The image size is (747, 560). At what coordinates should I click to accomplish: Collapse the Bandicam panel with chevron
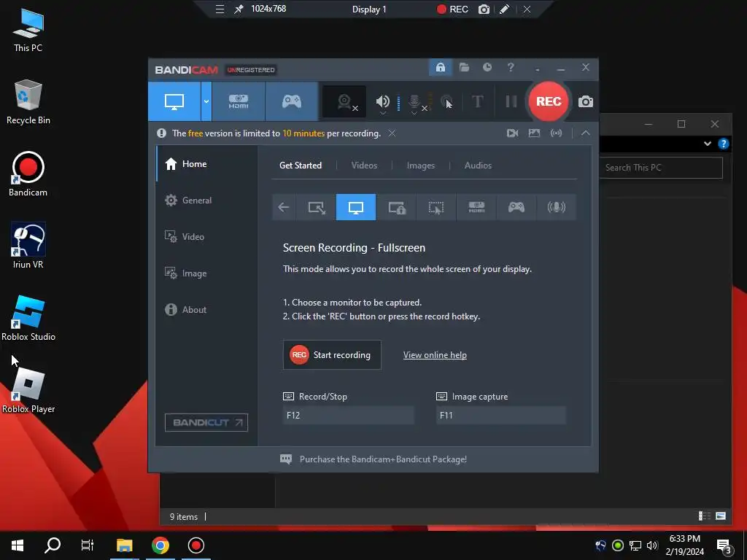click(x=586, y=133)
